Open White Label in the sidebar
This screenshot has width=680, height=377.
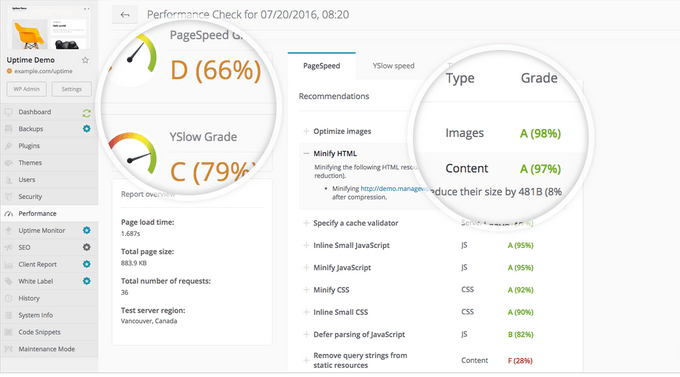pyautogui.click(x=49, y=281)
